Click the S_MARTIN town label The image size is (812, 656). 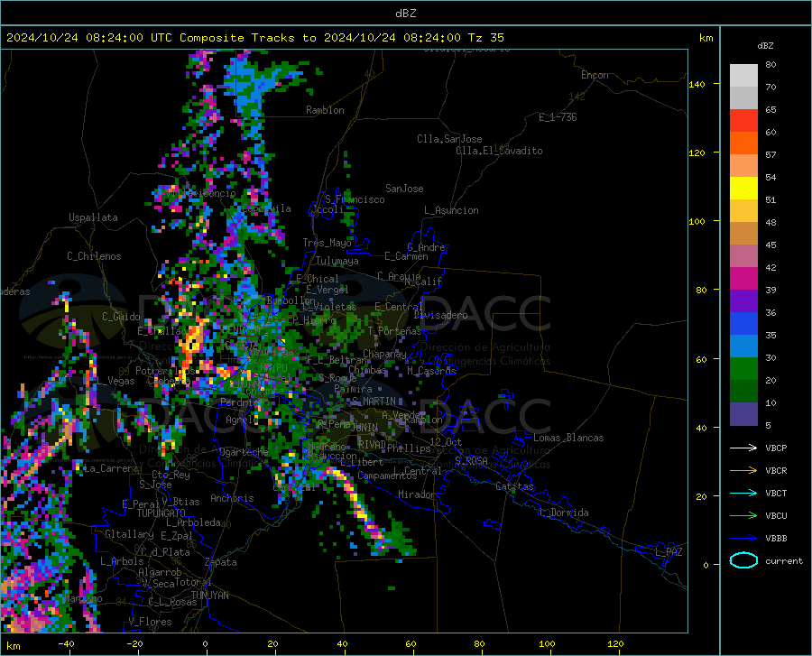pos(374,402)
